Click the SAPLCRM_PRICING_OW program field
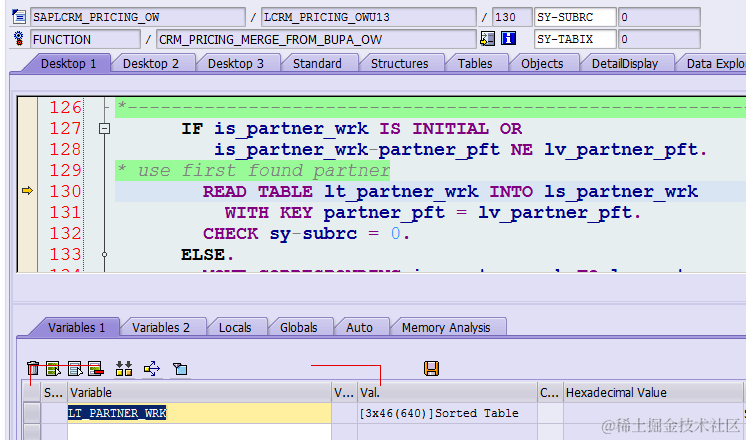The image size is (746, 440). coord(138,17)
